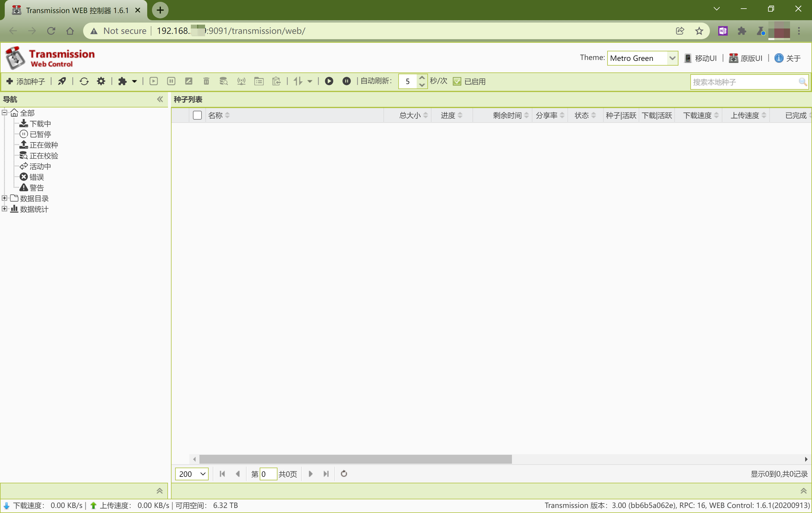812x513 pixels.
Task: Click the reload refresh icon in toolbar
Action: point(84,81)
